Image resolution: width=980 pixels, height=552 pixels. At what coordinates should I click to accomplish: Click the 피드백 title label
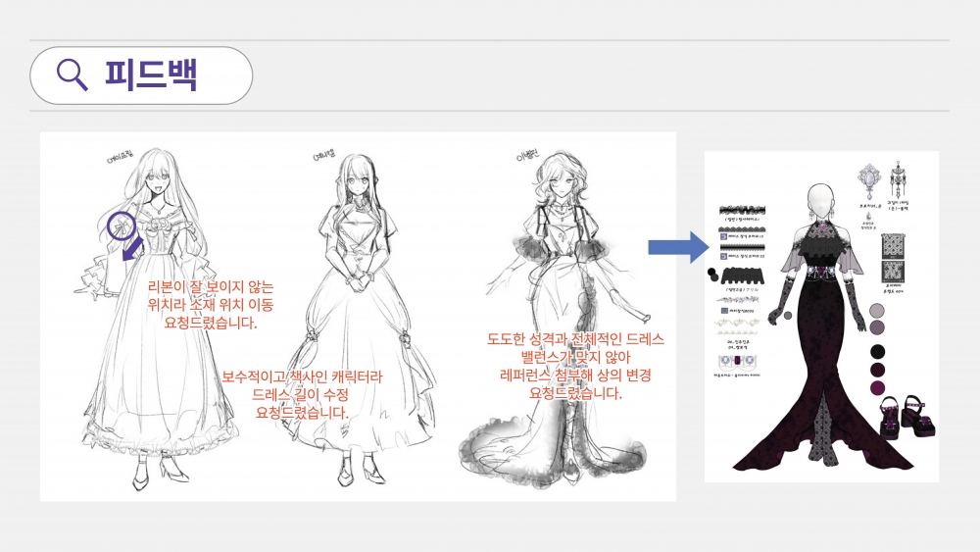coord(151,75)
